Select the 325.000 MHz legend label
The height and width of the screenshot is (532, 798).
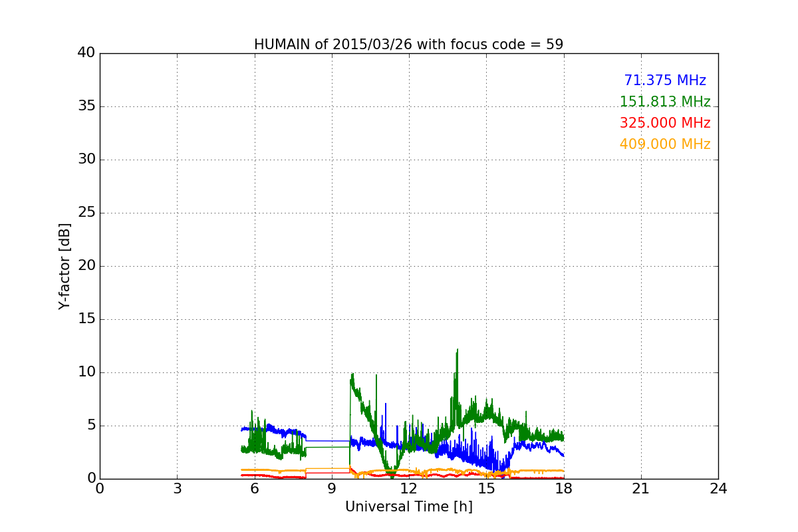click(x=665, y=123)
